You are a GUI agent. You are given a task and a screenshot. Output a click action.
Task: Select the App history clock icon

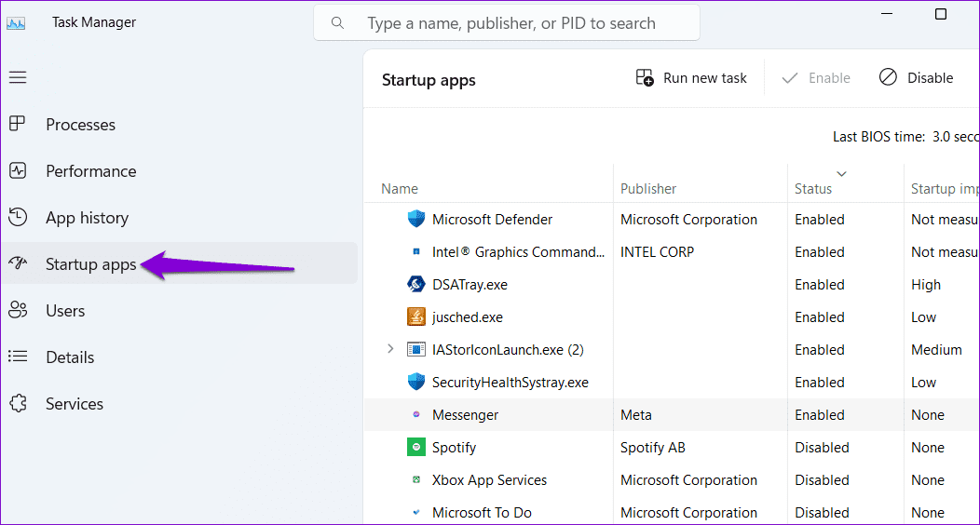[x=18, y=217]
